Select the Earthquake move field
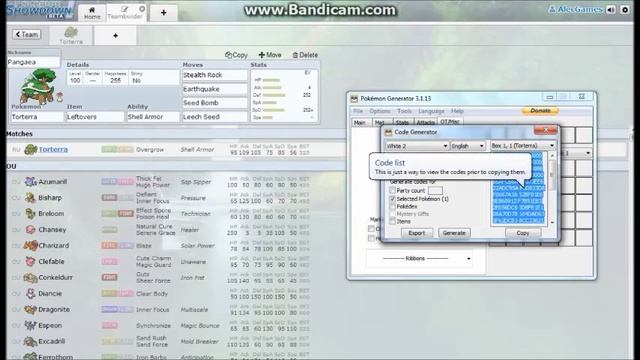640x360 pixels. point(215,89)
